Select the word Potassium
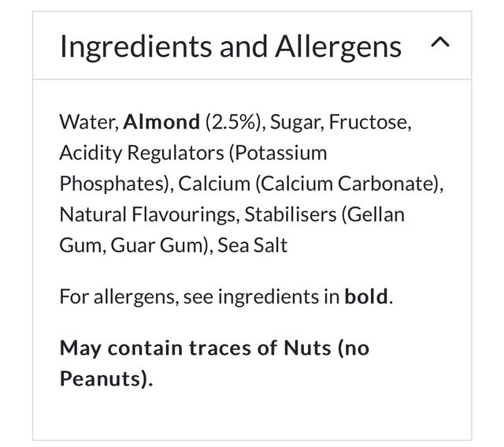504x447 pixels. click(283, 153)
